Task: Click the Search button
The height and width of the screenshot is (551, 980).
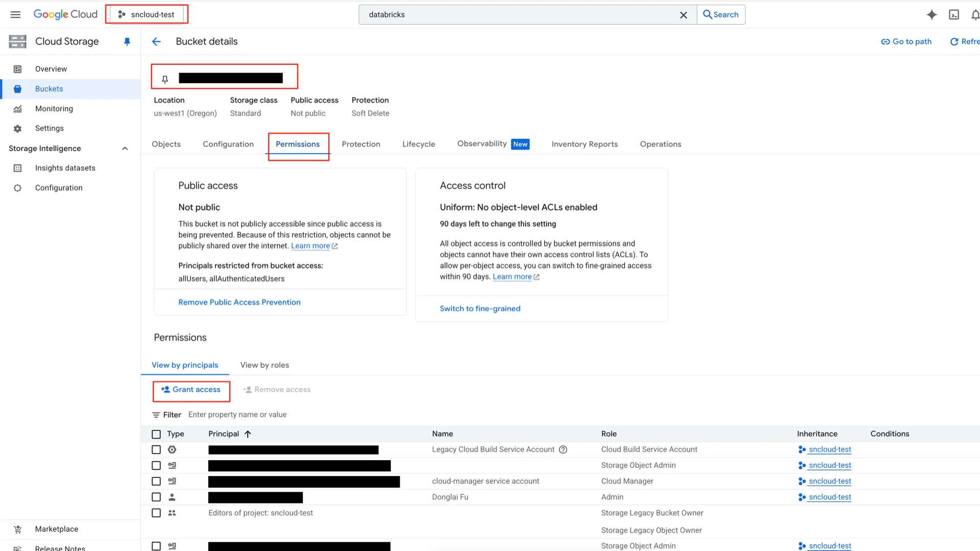Action: 721,15
